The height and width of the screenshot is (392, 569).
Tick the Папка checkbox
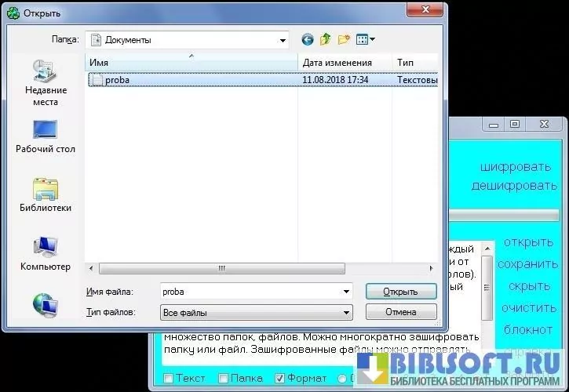pos(224,379)
